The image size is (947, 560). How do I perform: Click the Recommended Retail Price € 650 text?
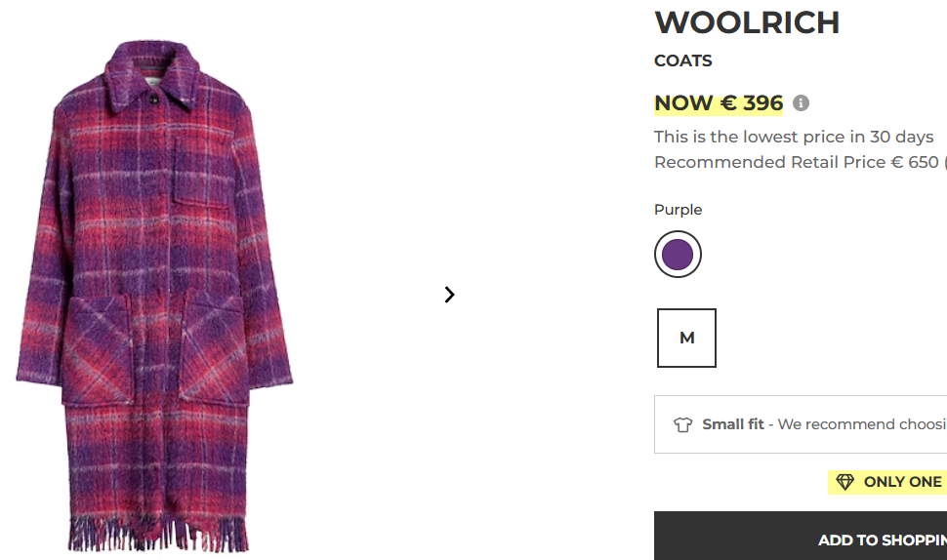click(796, 162)
